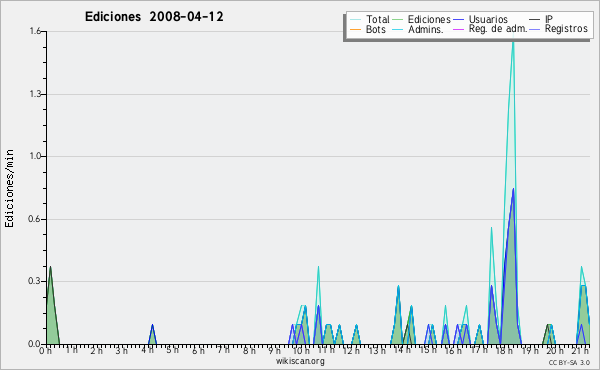The image size is (600, 370).
Task: Click the chart title Ediciones 2008-04-12
Action: (154, 17)
